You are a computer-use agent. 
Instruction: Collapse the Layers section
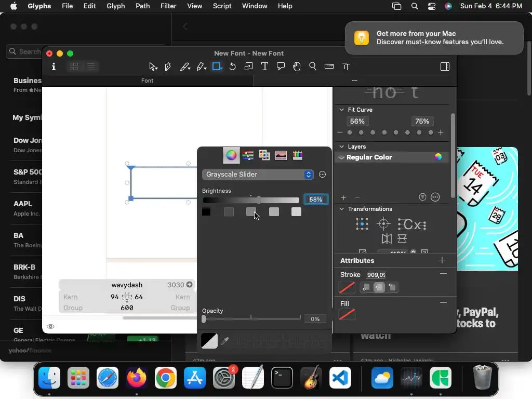(x=342, y=147)
